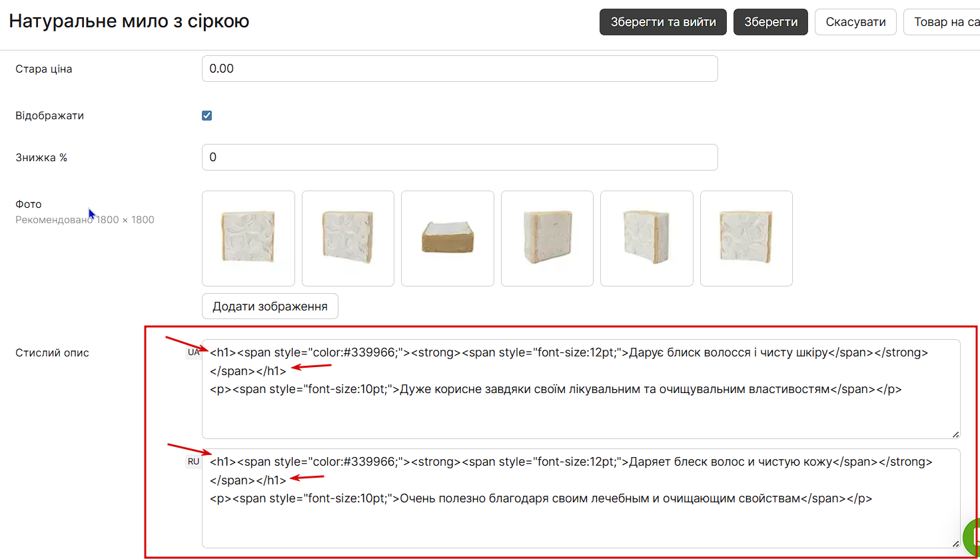Focus the 'Стара ціна' input field
Image resolution: width=980 pixels, height=559 pixels.
460,69
